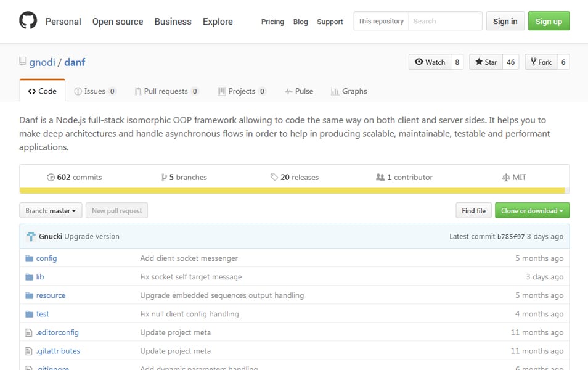Viewport: 588px width, 370px height.
Task: Click the releases tag icon
Action: click(274, 177)
